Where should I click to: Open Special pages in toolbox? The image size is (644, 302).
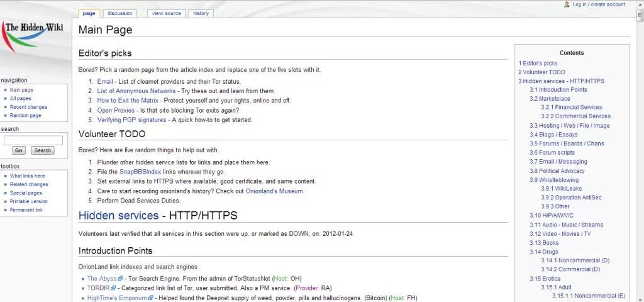coord(26,193)
